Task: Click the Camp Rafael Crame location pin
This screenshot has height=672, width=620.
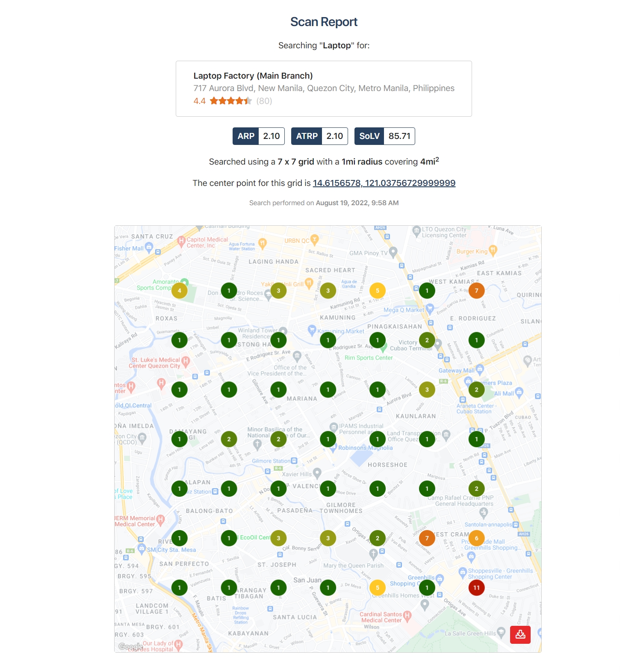Action: tap(484, 512)
